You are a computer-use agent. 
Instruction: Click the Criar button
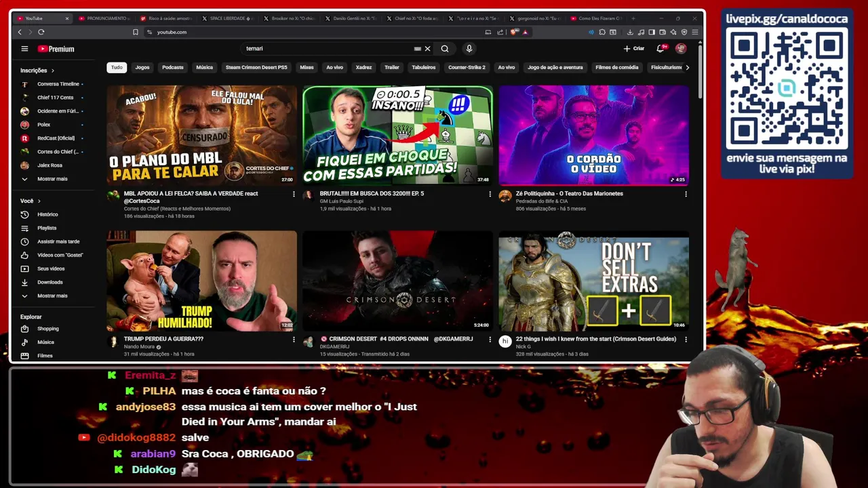[x=634, y=49]
